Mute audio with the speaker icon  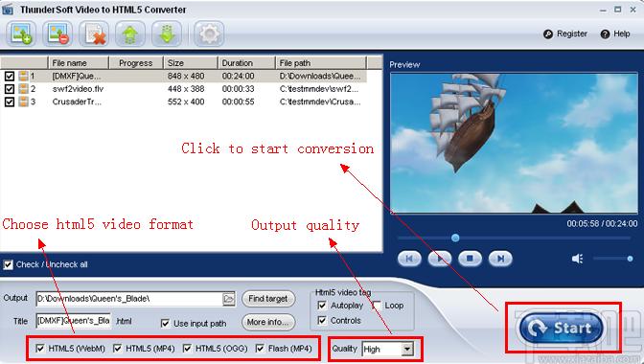pos(577,259)
